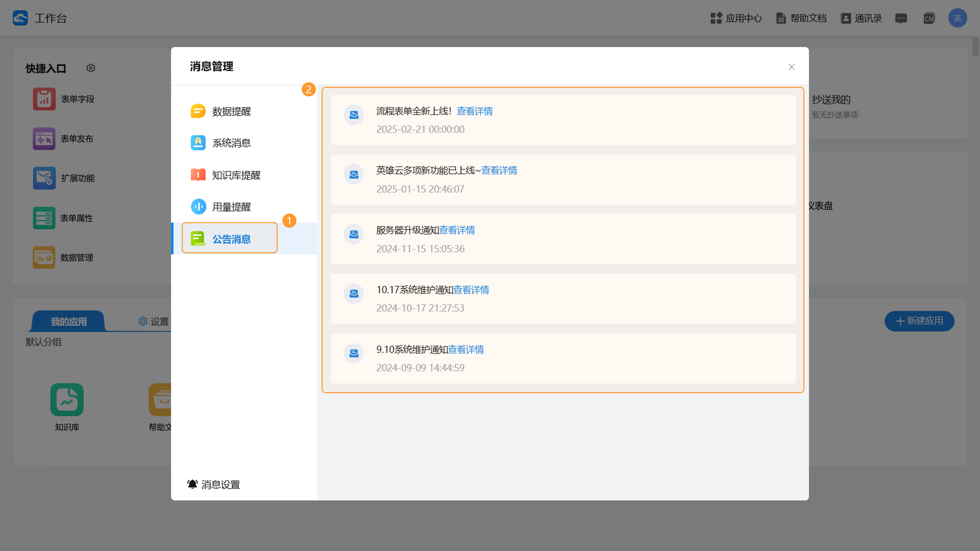980x551 pixels.
Task: Click the page vertical scrollbar
Action: click(x=976, y=46)
